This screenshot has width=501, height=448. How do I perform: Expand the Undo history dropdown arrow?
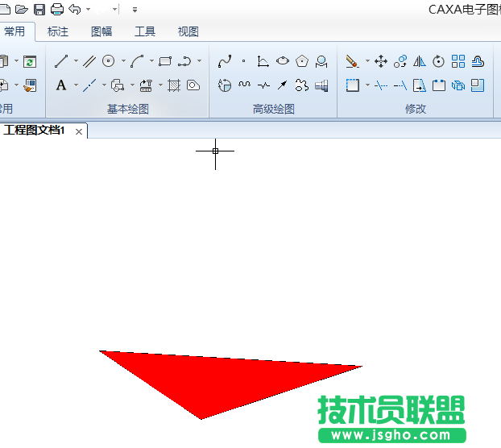click(88, 10)
